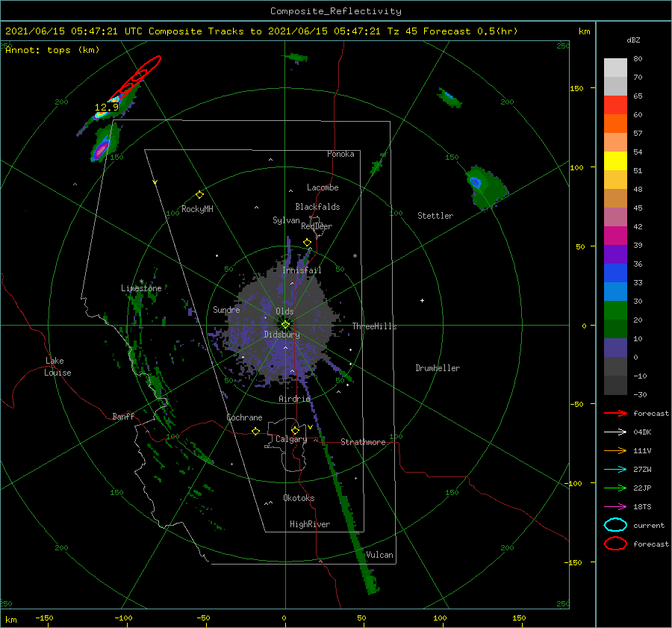Select the light blue 30-33 dBZ swatch

[x=615, y=291]
